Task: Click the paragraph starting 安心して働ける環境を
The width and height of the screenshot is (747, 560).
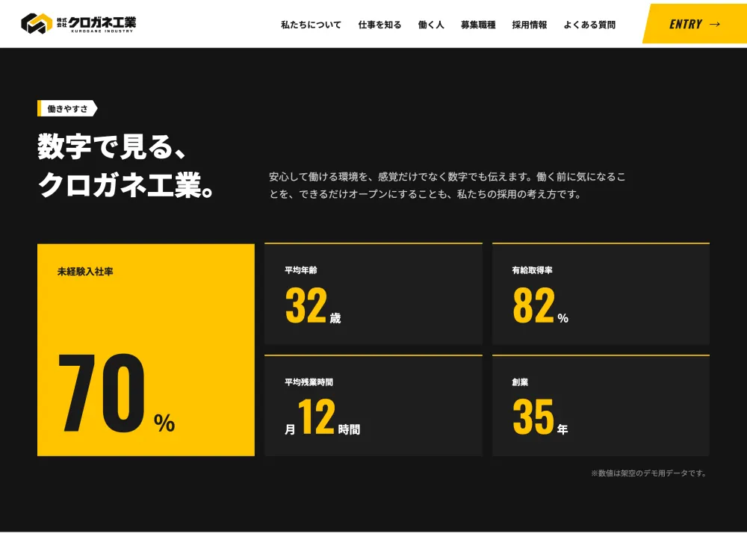Action: [x=447, y=185]
